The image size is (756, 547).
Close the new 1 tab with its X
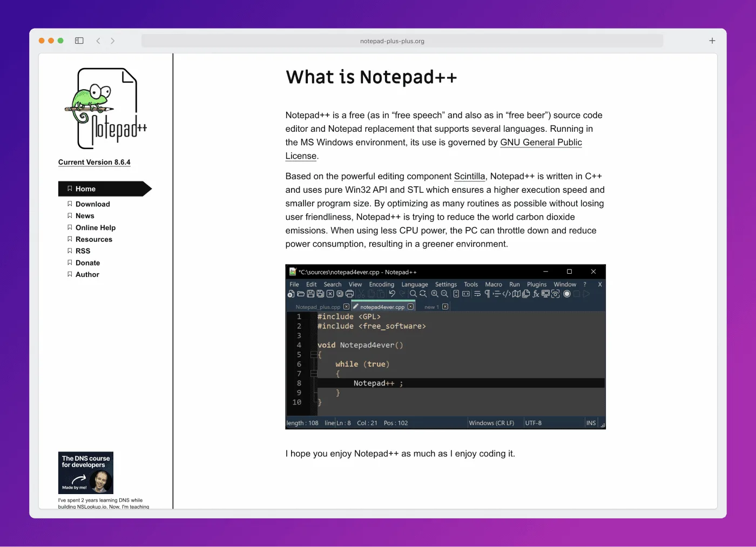[x=445, y=307]
